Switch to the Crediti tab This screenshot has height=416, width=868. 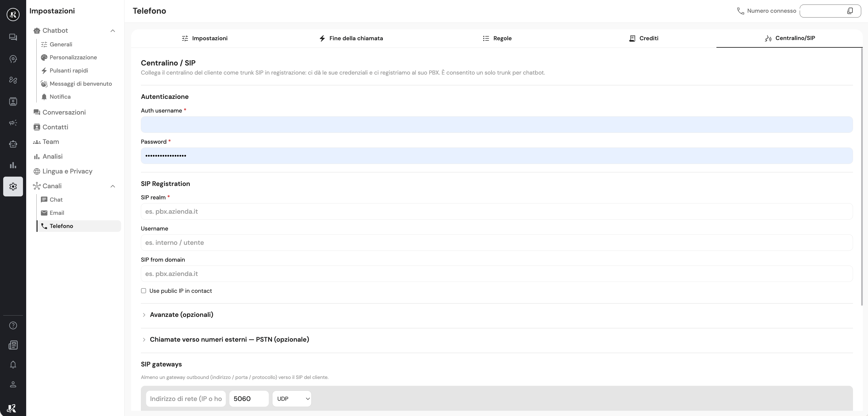click(x=643, y=38)
